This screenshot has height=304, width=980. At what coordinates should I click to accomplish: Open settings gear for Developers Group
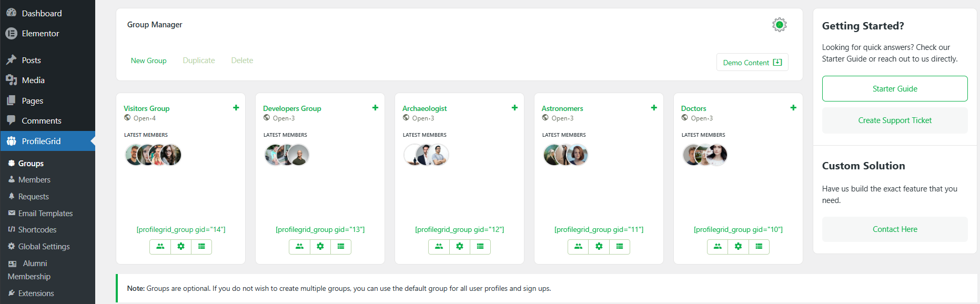coord(320,247)
